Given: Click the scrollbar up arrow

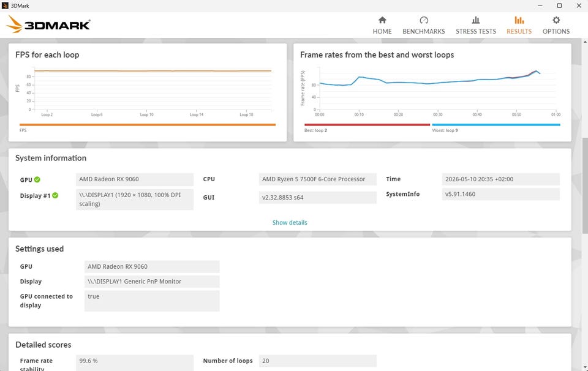Looking at the screenshot, I should (x=585, y=41).
